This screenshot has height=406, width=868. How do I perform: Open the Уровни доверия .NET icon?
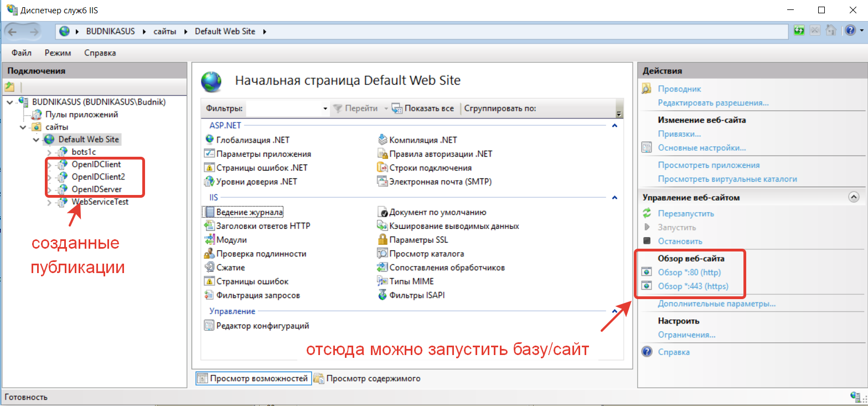(209, 181)
